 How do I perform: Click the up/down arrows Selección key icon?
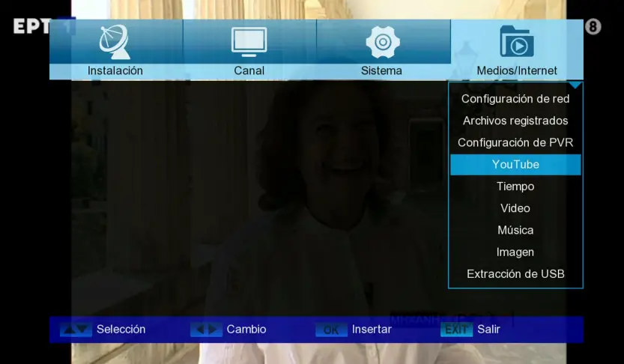click(x=76, y=330)
